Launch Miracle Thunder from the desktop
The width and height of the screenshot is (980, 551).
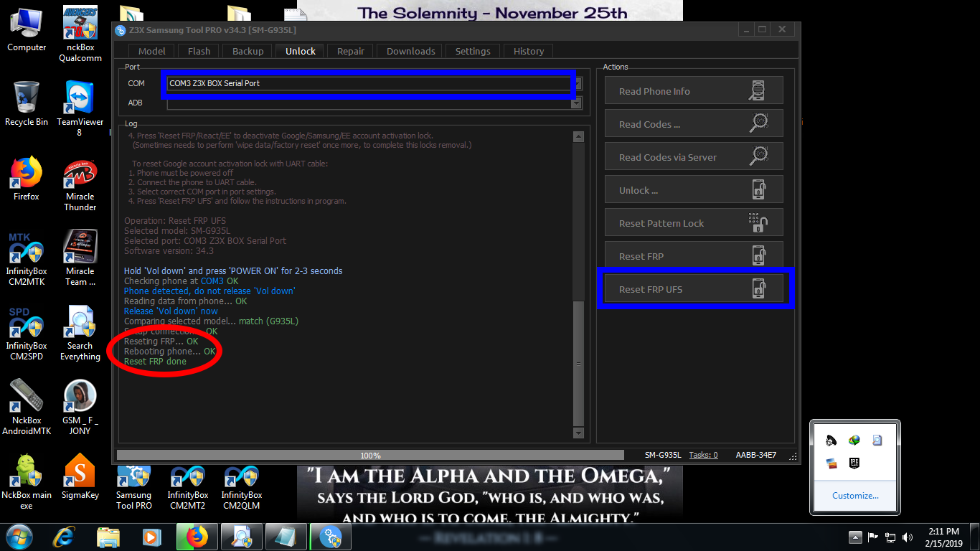point(80,184)
